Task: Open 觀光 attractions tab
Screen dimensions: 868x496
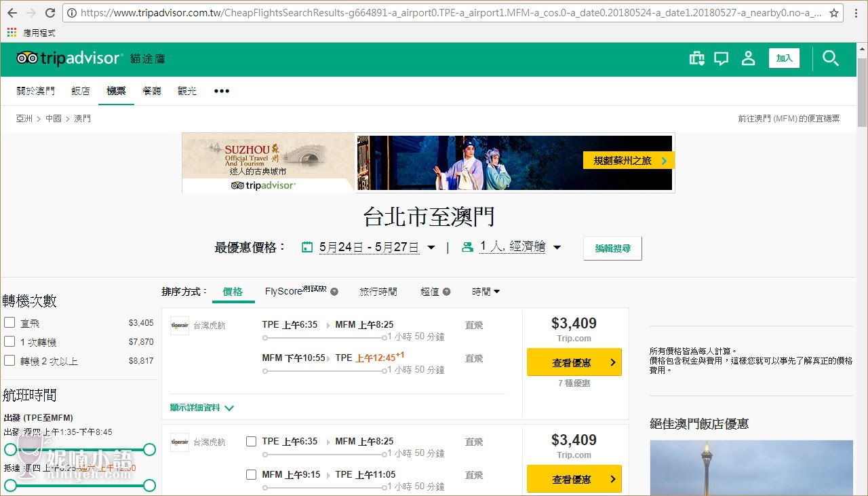Action: [x=187, y=91]
